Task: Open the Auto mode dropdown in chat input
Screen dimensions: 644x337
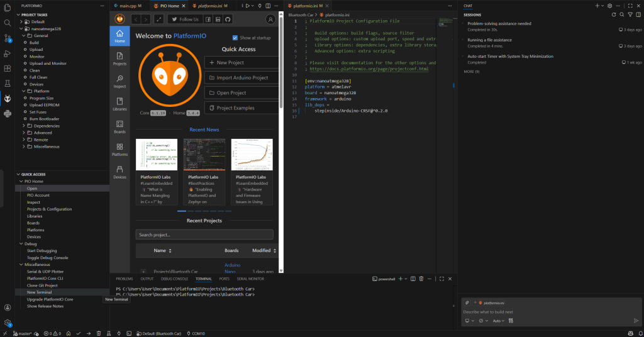Action: (497, 321)
